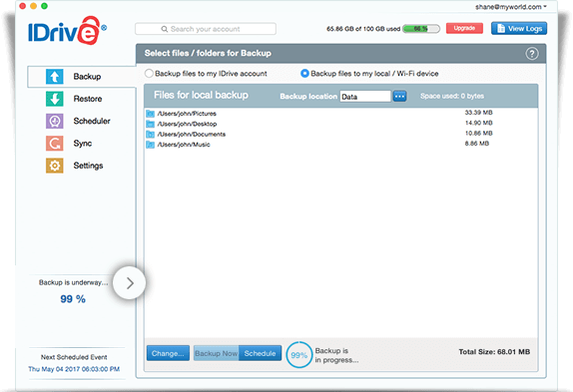Click the Scheduler clock icon
The width and height of the screenshot is (573, 392).
pyautogui.click(x=55, y=121)
